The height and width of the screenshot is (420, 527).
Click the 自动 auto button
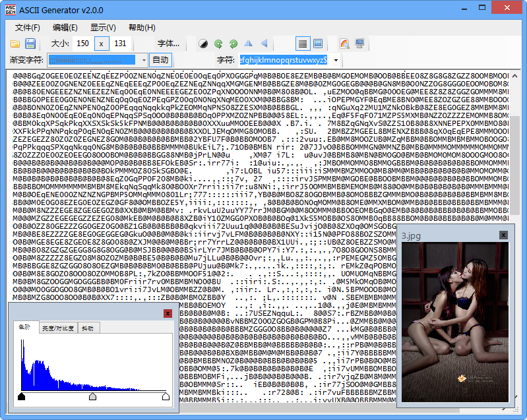tap(160, 60)
